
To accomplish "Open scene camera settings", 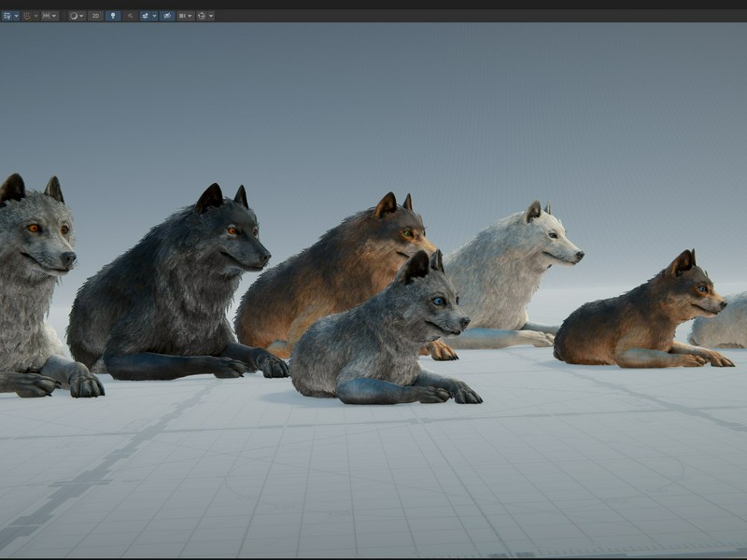I will [x=185, y=16].
